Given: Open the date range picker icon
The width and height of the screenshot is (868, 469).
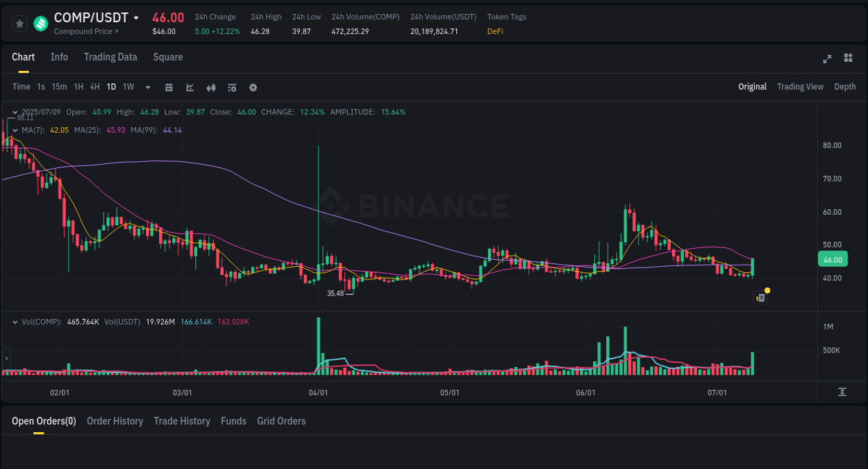Looking at the screenshot, I should 169,88.
